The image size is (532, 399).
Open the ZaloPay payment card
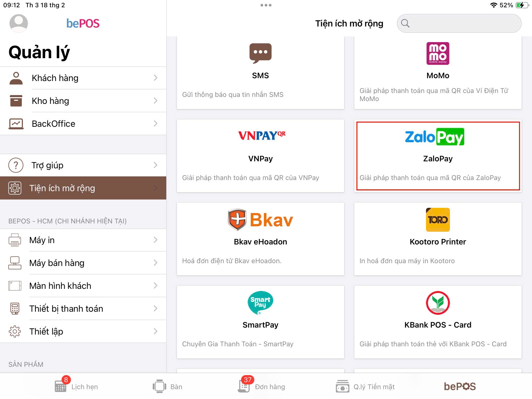(x=438, y=156)
